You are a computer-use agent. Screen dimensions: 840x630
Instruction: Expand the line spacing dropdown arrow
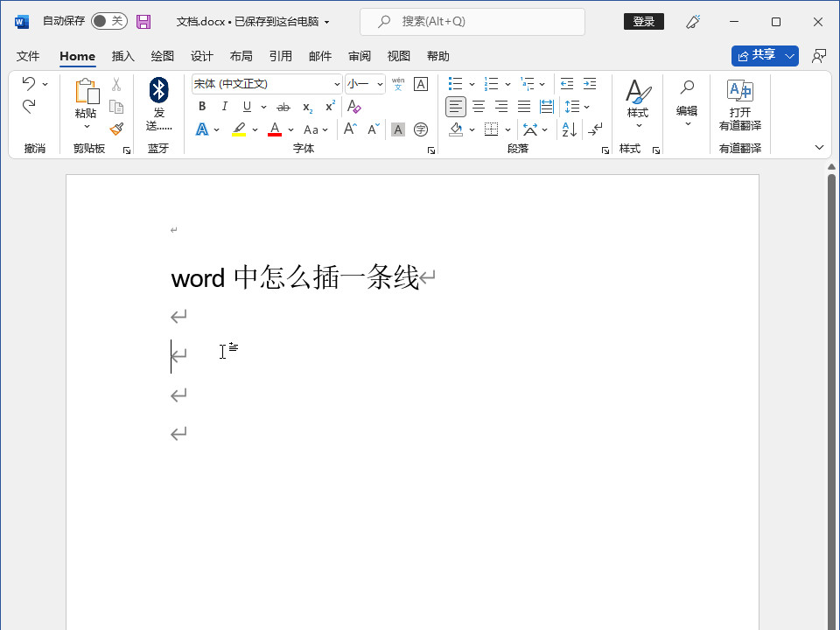tap(586, 107)
